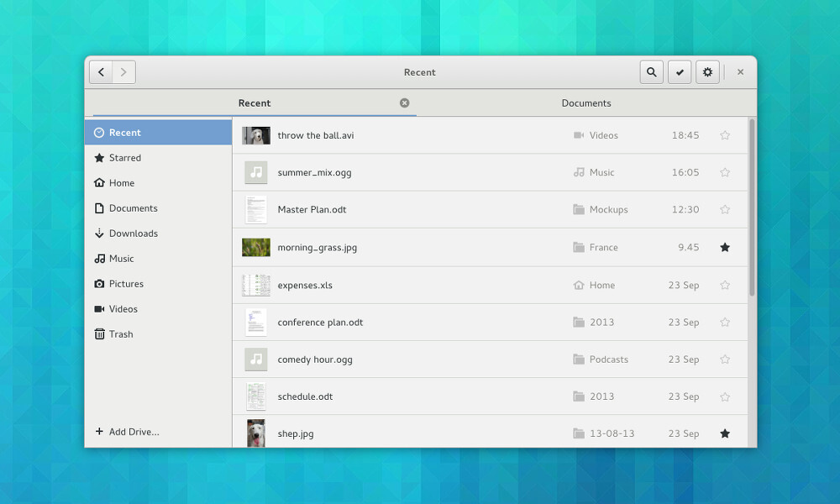Open Downloads from the sidebar
Image resolution: width=840 pixels, height=504 pixels.
tap(131, 234)
